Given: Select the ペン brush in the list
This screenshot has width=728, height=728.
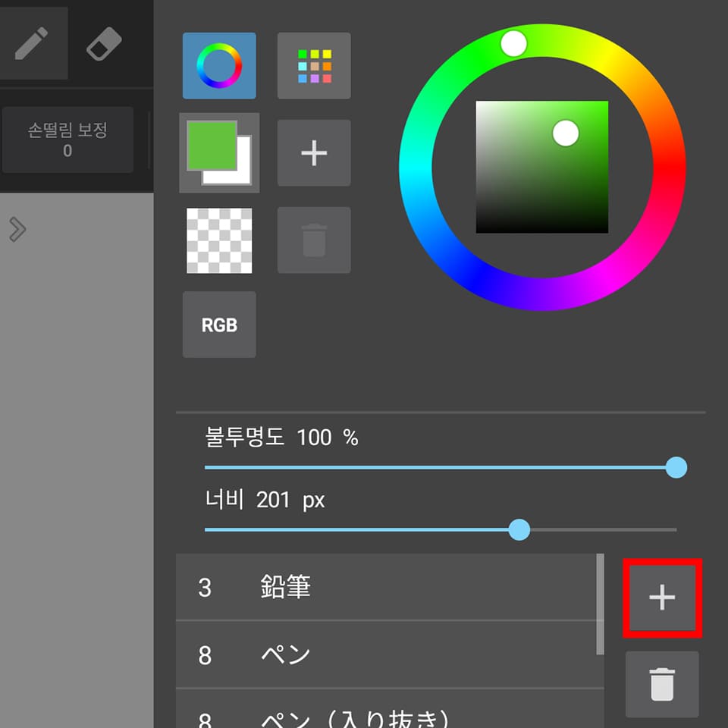Looking at the screenshot, I should (x=386, y=654).
